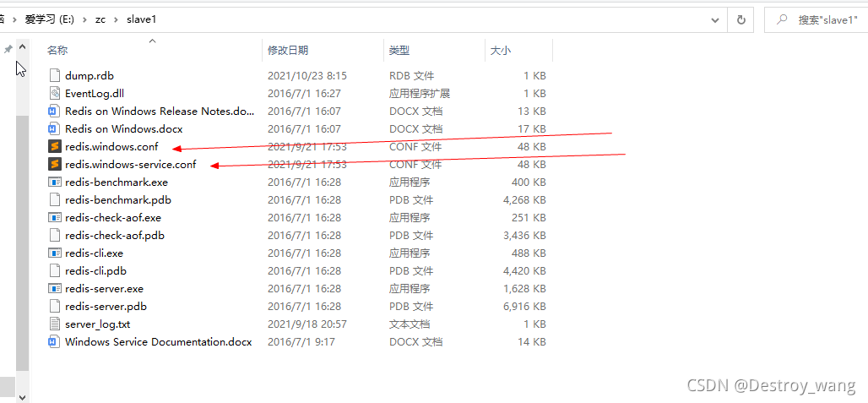Click the navigation pane scrollbar thumb

click(22, 243)
